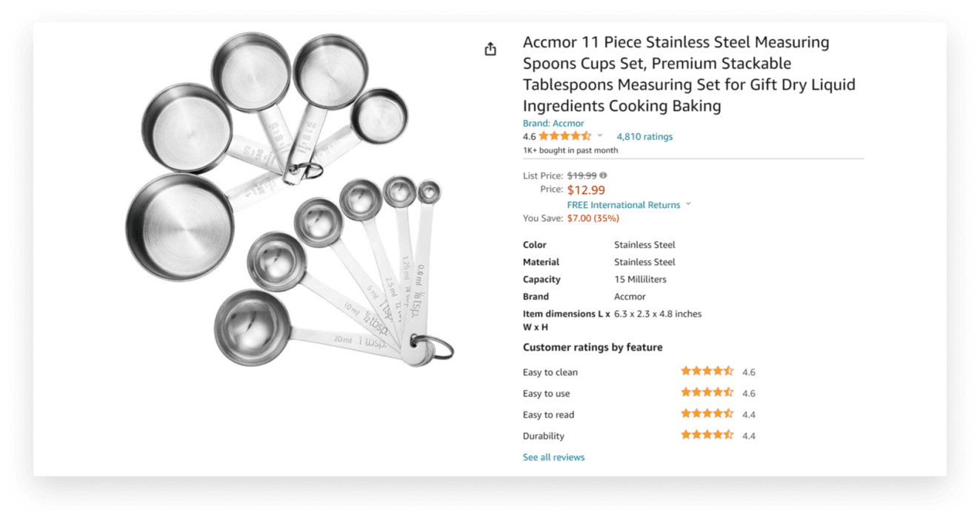Click the info icon beside the $19.99 list price
Screen dimensions: 980x521
pos(603,175)
